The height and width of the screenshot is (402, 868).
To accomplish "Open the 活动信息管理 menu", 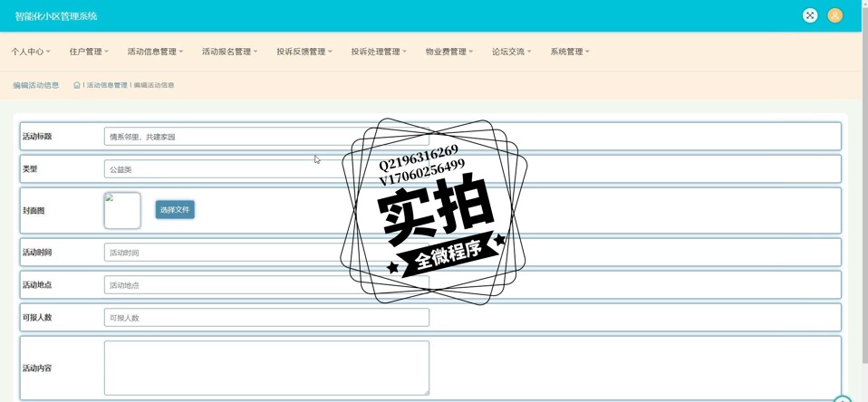I will (x=155, y=52).
